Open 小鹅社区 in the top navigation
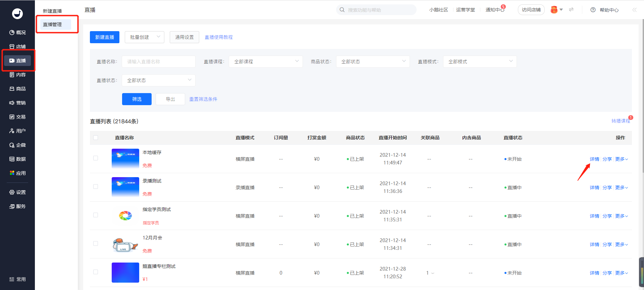 click(x=438, y=10)
